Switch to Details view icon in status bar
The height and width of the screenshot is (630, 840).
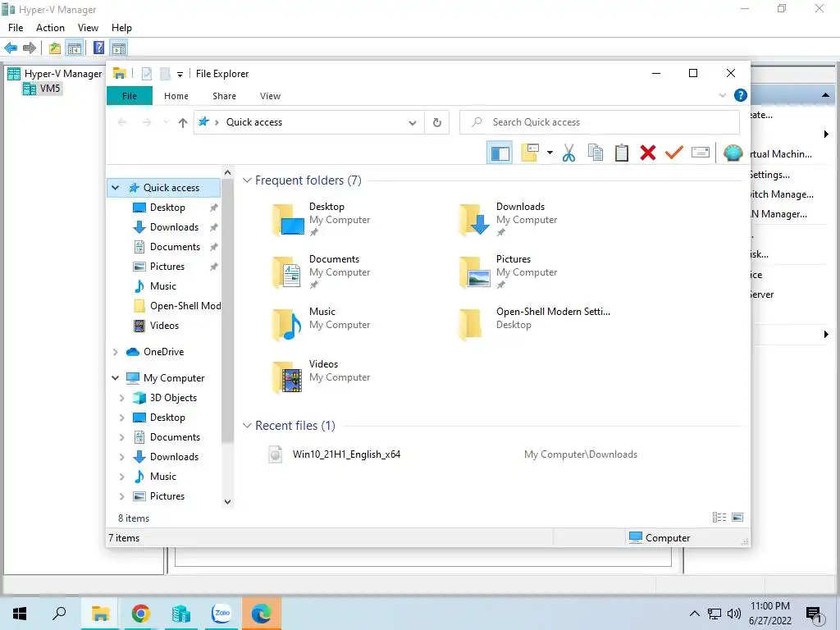(719, 518)
